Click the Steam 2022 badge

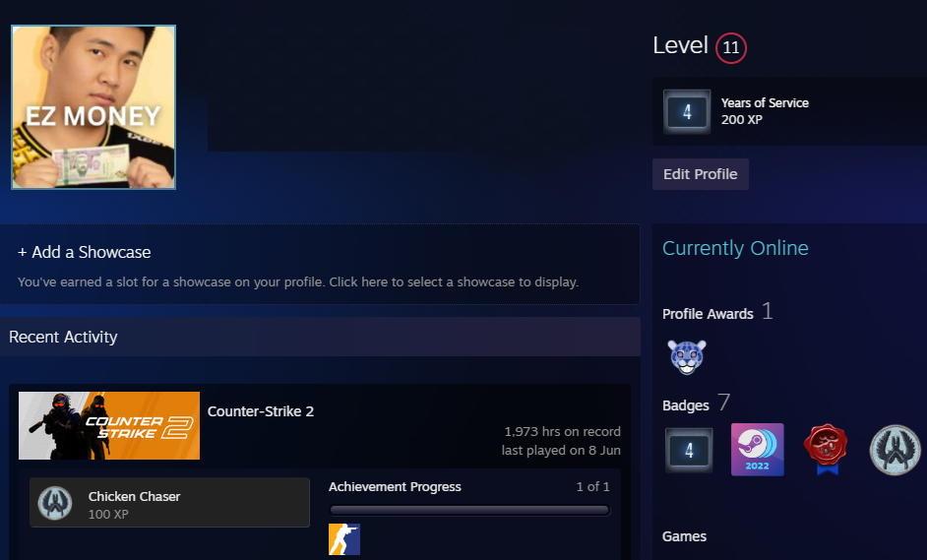coord(758,450)
